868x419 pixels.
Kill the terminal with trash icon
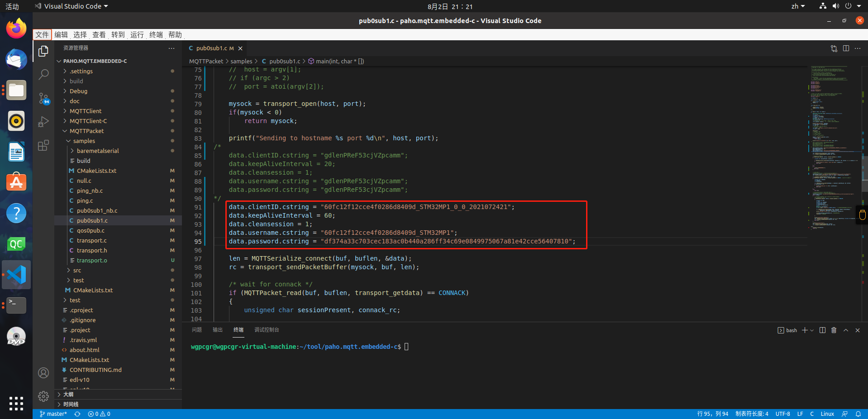coord(834,330)
